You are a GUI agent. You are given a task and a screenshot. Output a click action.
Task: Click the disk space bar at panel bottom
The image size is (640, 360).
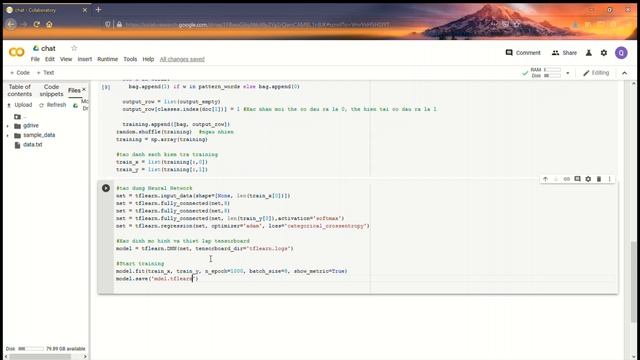[x=31, y=349]
